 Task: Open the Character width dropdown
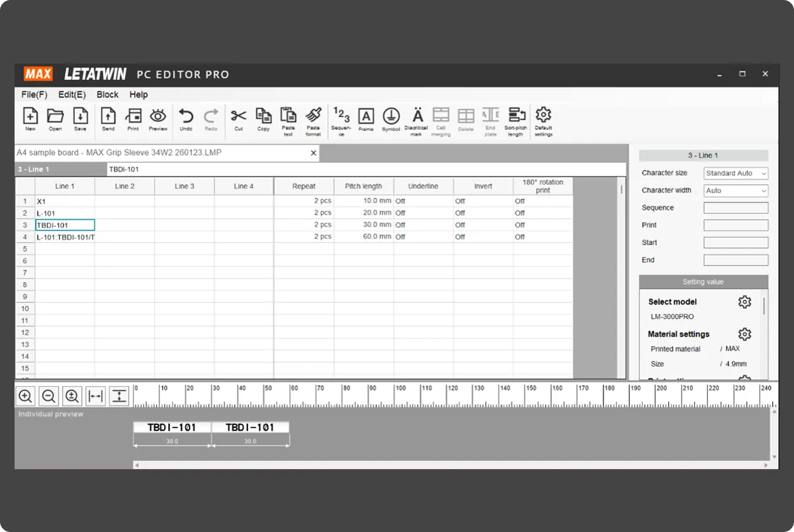point(736,191)
